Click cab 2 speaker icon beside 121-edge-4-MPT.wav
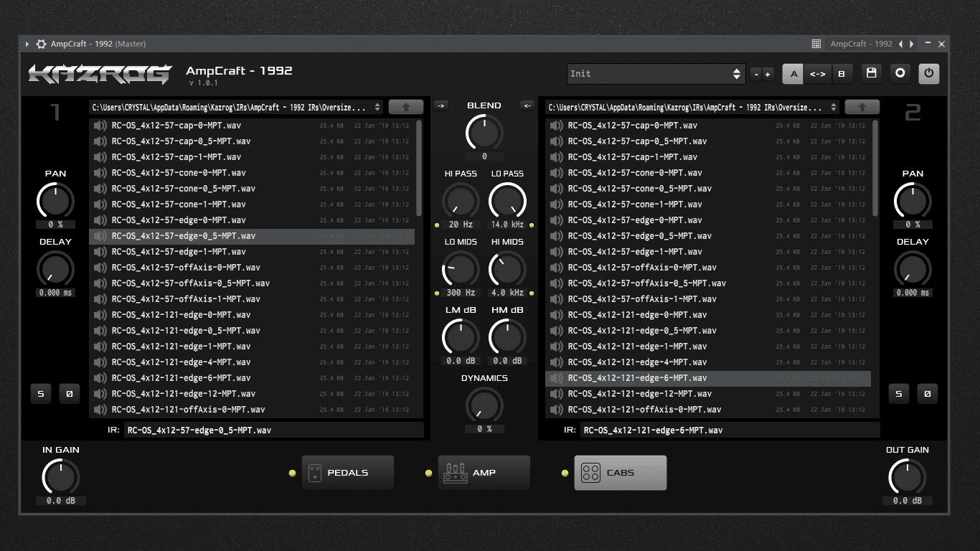This screenshot has height=551, width=980. click(557, 362)
